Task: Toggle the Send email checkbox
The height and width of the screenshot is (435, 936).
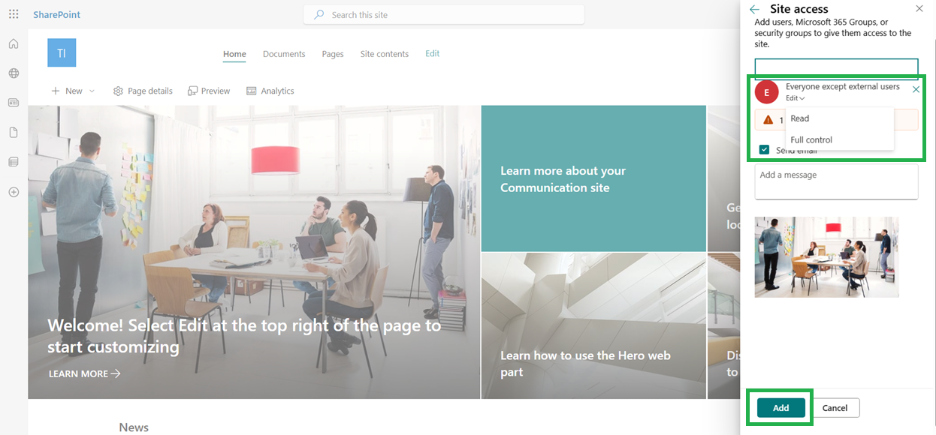Action: click(x=764, y=150)
